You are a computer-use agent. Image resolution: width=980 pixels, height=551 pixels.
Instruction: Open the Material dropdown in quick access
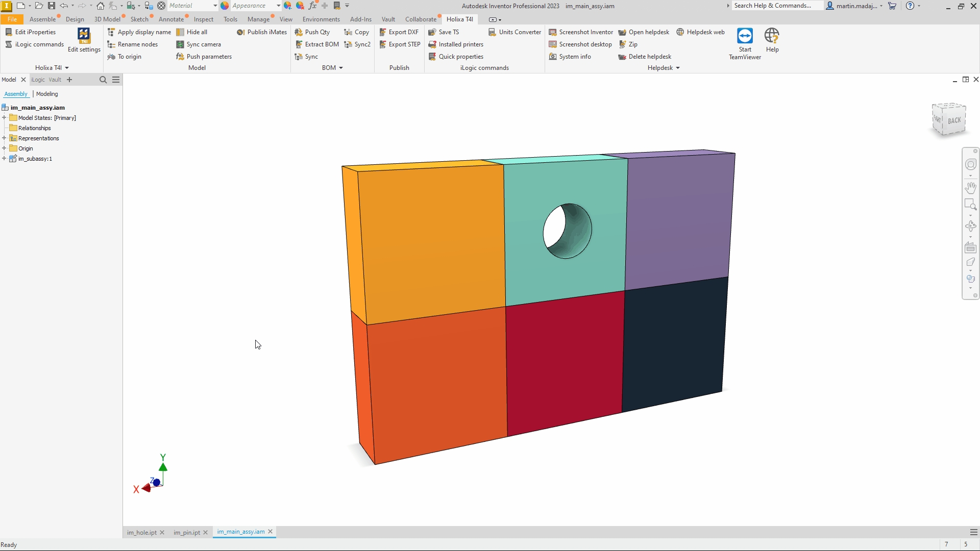215,6
